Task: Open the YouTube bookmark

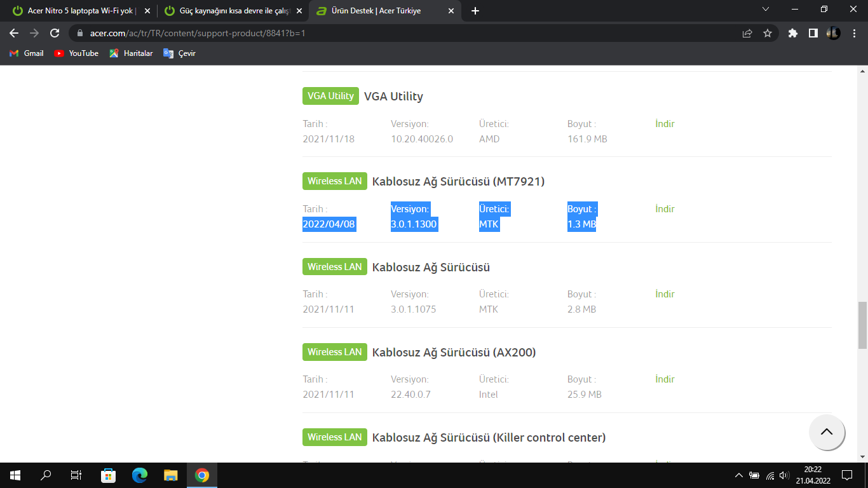Action: pyautogui.click(x=76, y=53)
